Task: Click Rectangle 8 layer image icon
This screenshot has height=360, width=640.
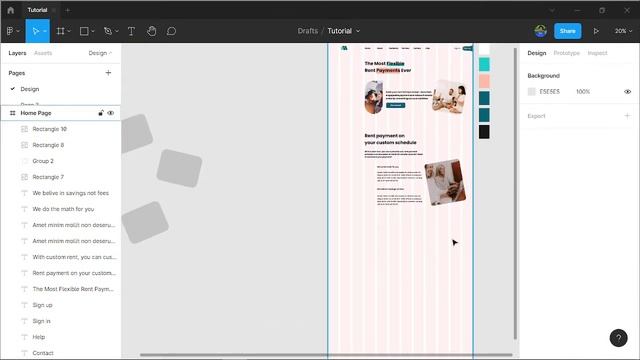Action: coord(24,145)
